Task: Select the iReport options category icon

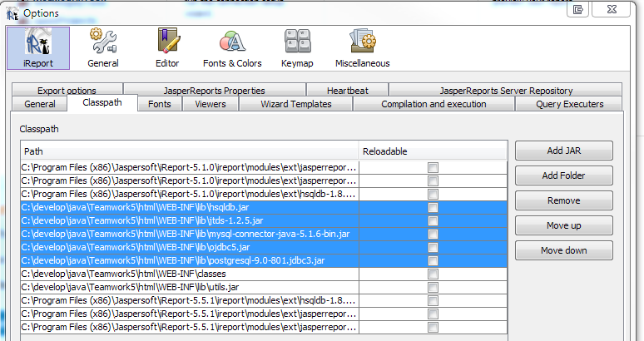Action: (37, 47)
